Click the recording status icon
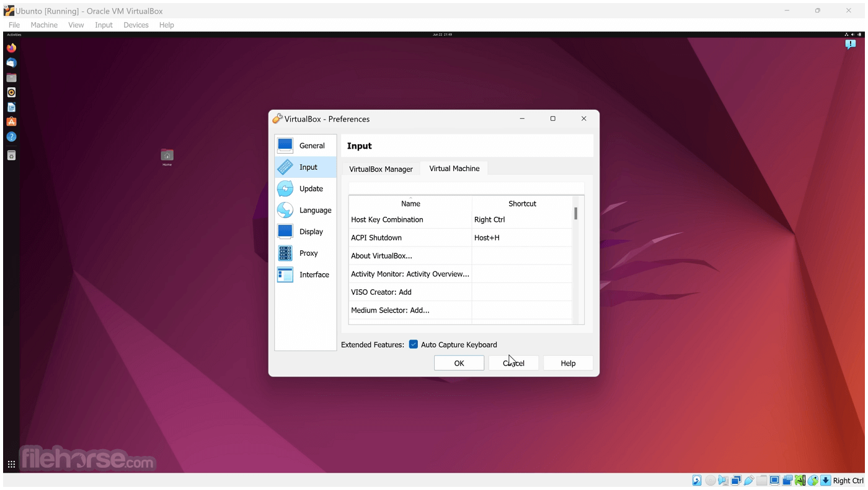 coord(787,481)
